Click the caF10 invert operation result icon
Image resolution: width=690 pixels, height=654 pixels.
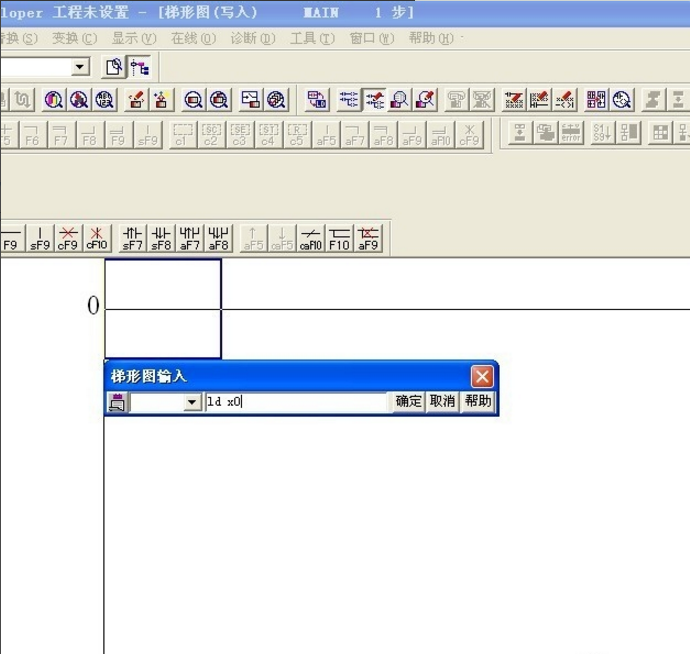tap(311, 238)
